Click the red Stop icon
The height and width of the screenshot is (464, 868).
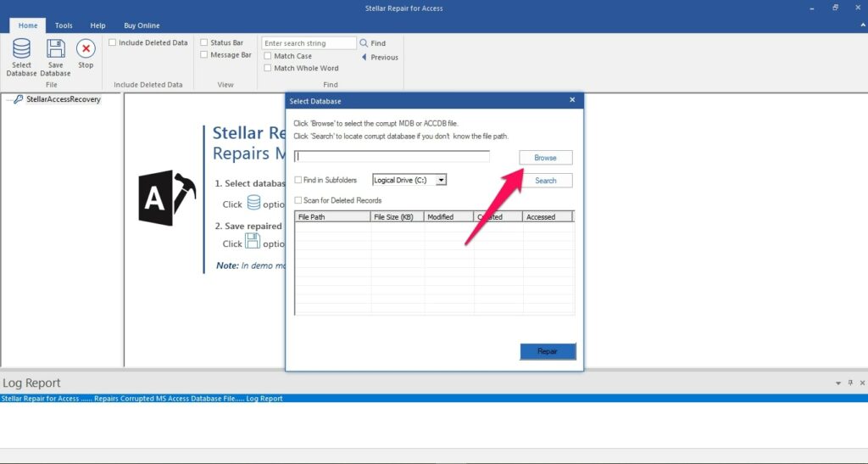tap(86, 48)
